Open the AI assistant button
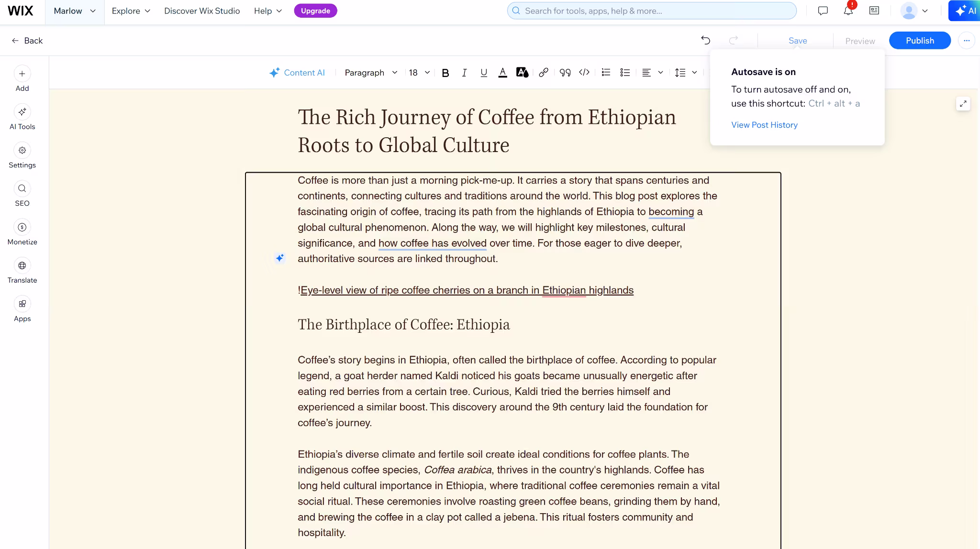Viewport: 980px width, 549px height. pyautogui.click(x=965, y=11)
